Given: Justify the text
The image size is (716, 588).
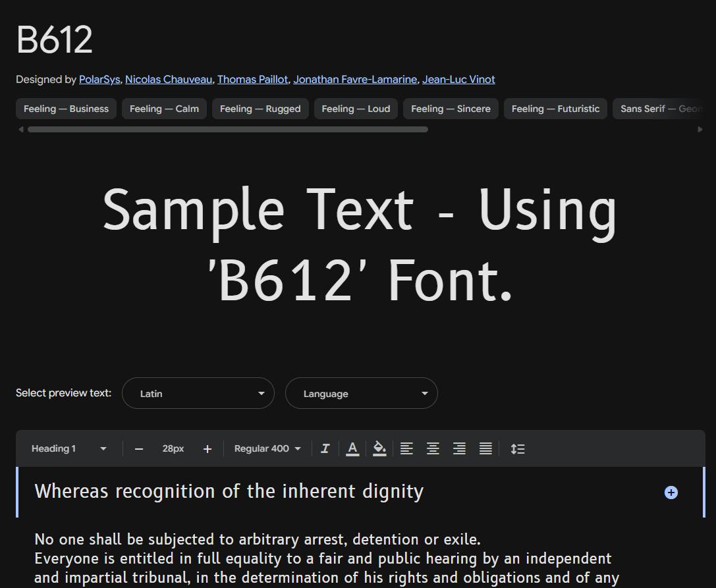Looking at the screenshot, I should click(x=485, y=449).
